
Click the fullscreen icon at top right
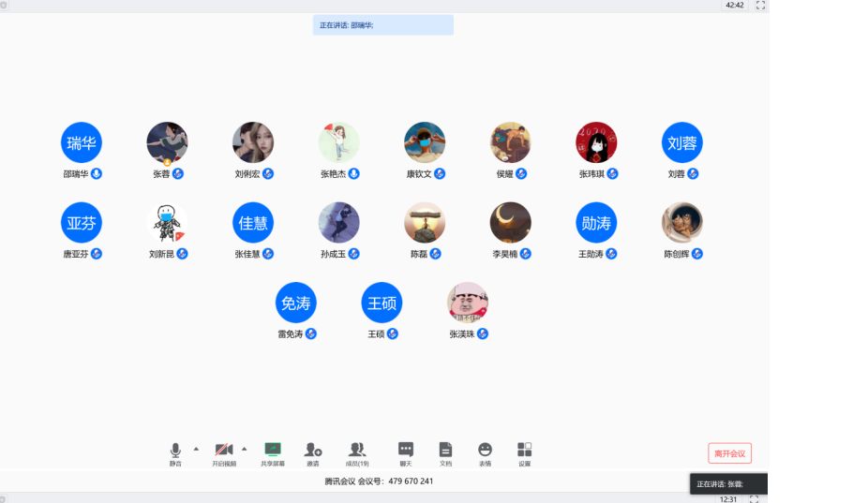pos(760,6)
